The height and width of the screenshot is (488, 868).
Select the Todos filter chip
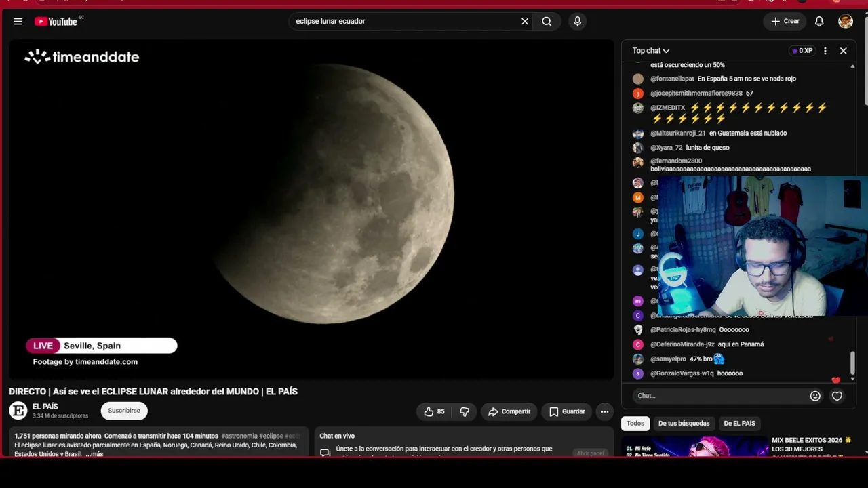(x=635, y=424)
